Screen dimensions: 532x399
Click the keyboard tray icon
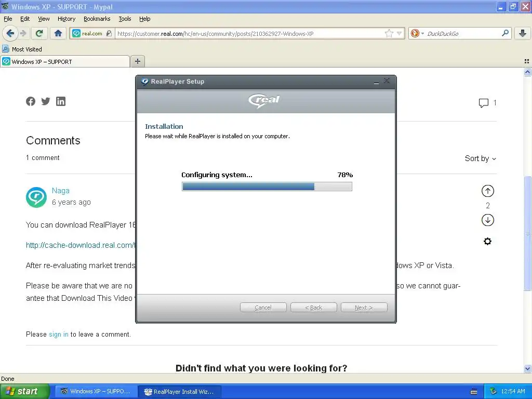point(474,392)
